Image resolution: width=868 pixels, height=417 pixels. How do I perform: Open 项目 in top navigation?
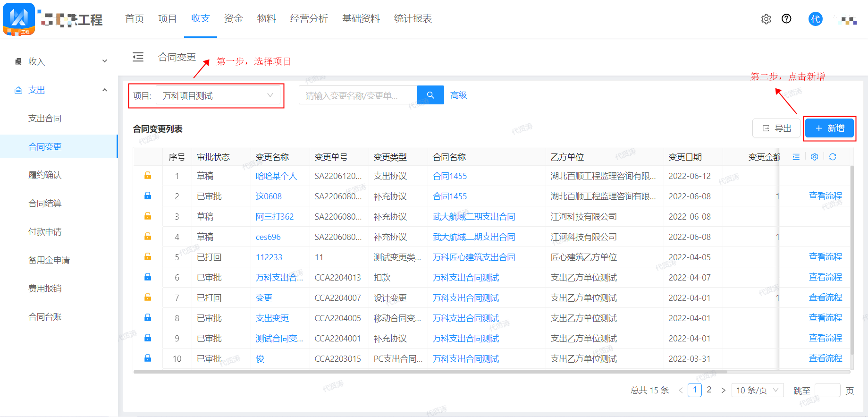[x=168, y=18]
